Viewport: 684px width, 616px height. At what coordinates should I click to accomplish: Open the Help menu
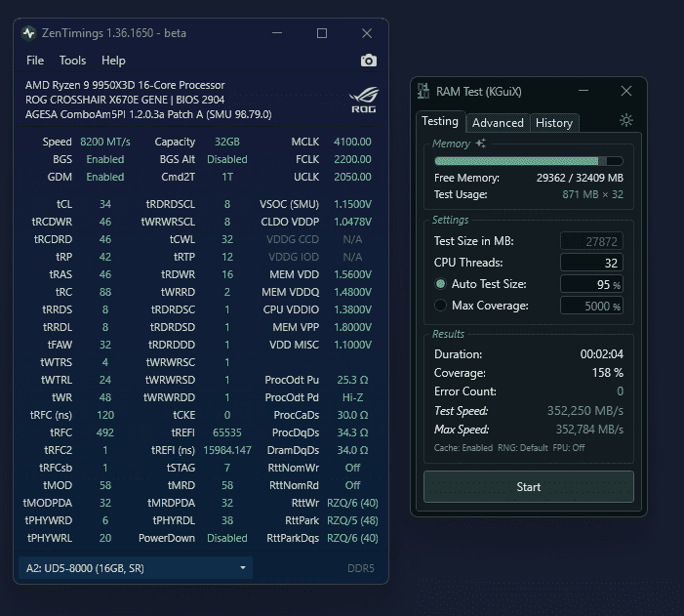tap(113, 61)
